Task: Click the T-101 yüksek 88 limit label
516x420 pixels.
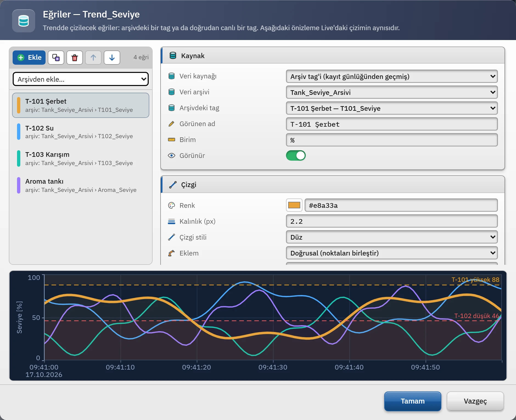Action: point(475,280)
